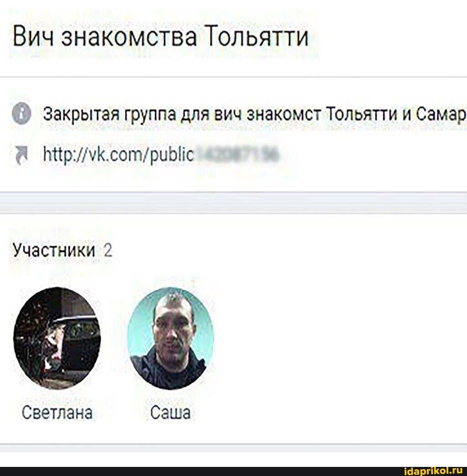Click the Светлана name label
467x476 pixels.
(57, 413)
